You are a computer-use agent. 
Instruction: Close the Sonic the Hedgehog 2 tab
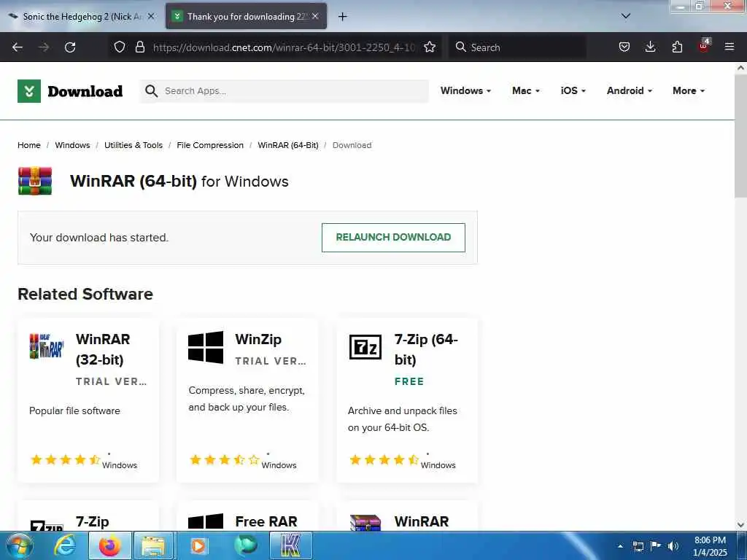(x=151, y=16)
